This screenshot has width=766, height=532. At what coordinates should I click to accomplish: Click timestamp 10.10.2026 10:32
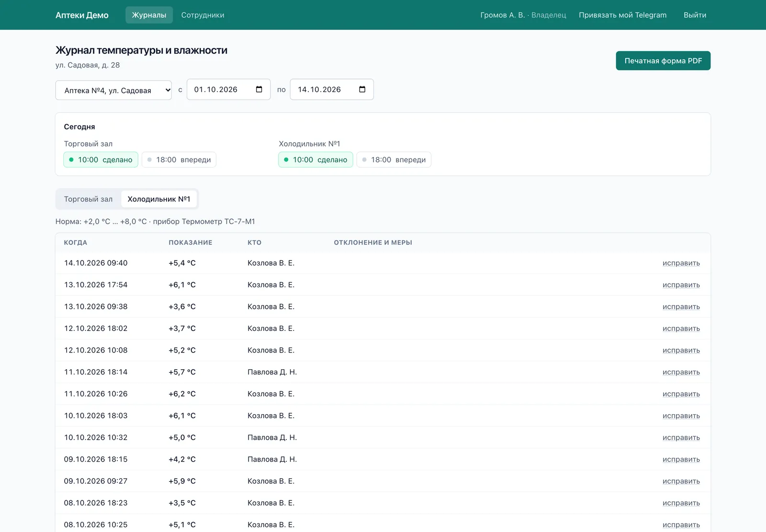point(96,437)
